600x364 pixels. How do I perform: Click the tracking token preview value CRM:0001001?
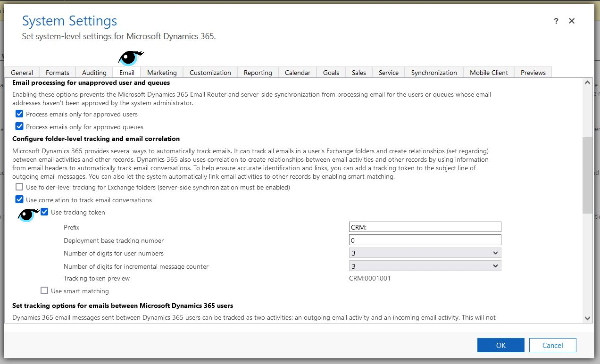[370, 278]
